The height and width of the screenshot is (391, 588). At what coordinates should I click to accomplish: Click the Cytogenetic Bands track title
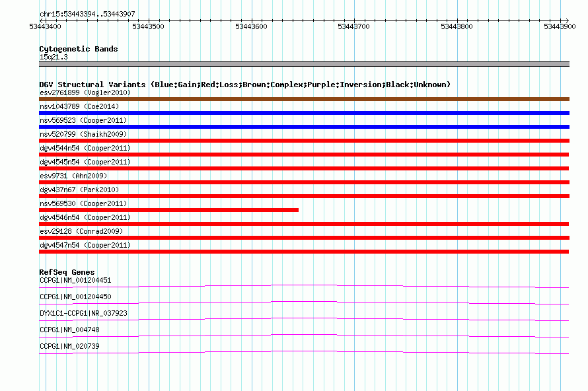coord(79,49)
